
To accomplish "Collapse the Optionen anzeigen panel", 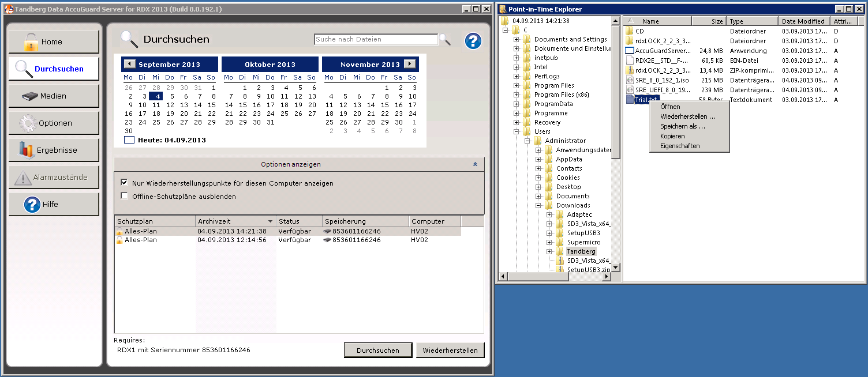I will tap(475, 164).
